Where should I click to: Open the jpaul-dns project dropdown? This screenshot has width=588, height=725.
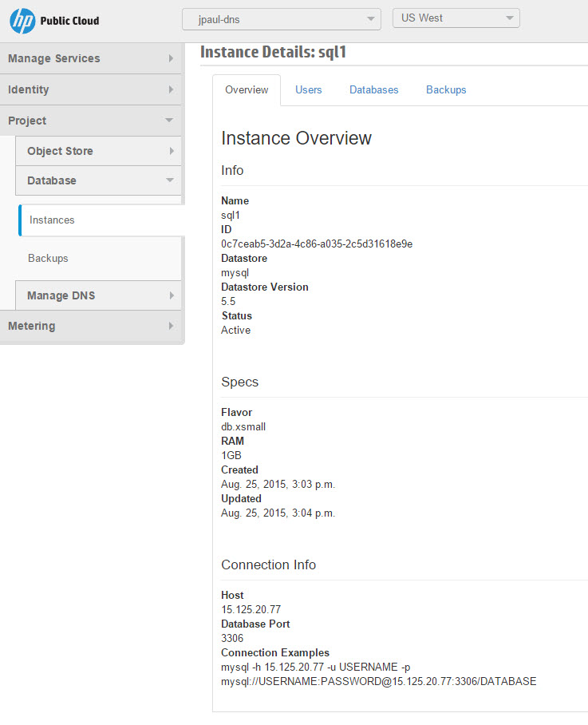(x=282, y=19)
